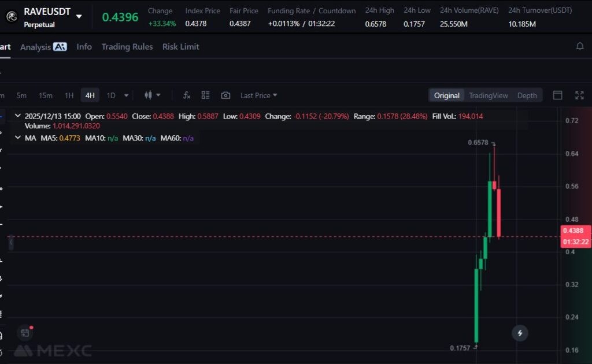This screenshot has width=592, height=364.
Task: Open the Trading Rules tab
Action: coord(127,47)
